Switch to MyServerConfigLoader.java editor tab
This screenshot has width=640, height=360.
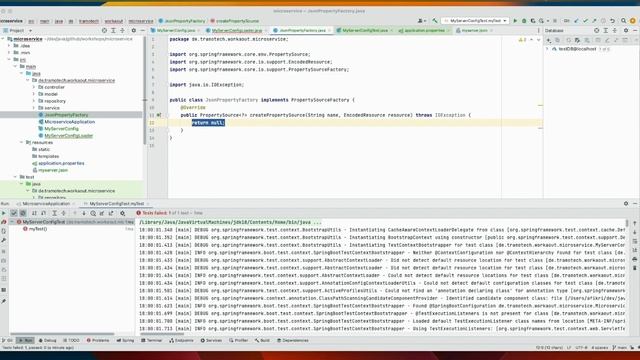click(x=236, y=31)
